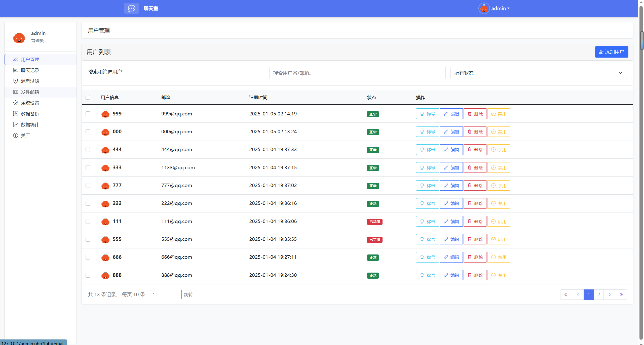This screenshot has width=644, height=345.
Task: Go to next page using right chevron
Action: click(609, 294)
